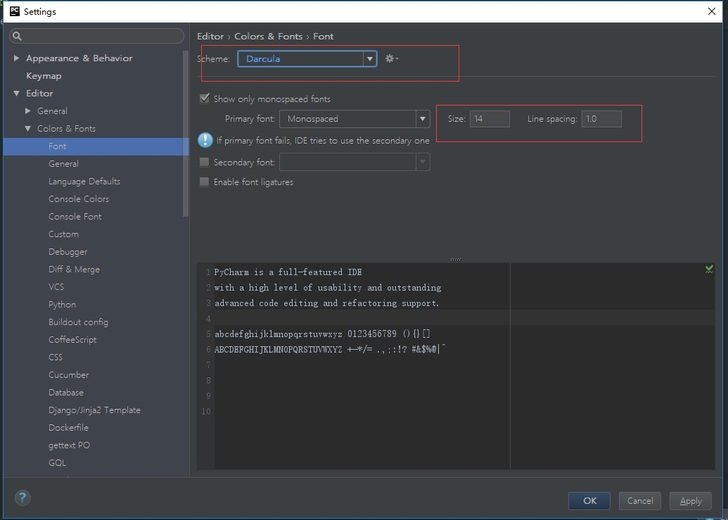Toggle Show only monospaced fonts checkbox
Viewport: 728px width, 520px height.
click(204, 98)
